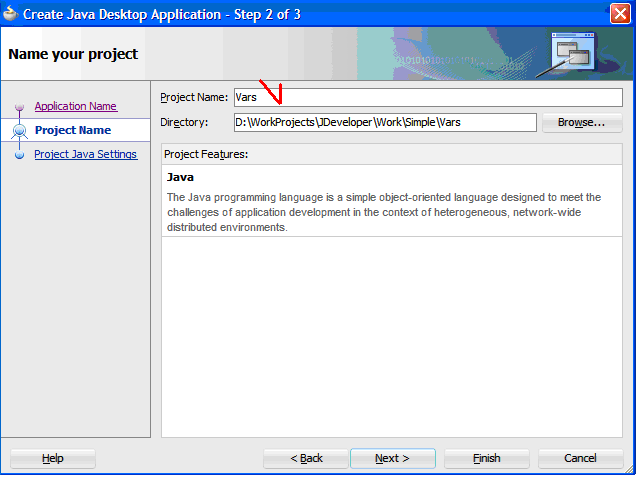Click the Application Name step link
The width and height of the screenshot is (637, 477).
point(76,106)
